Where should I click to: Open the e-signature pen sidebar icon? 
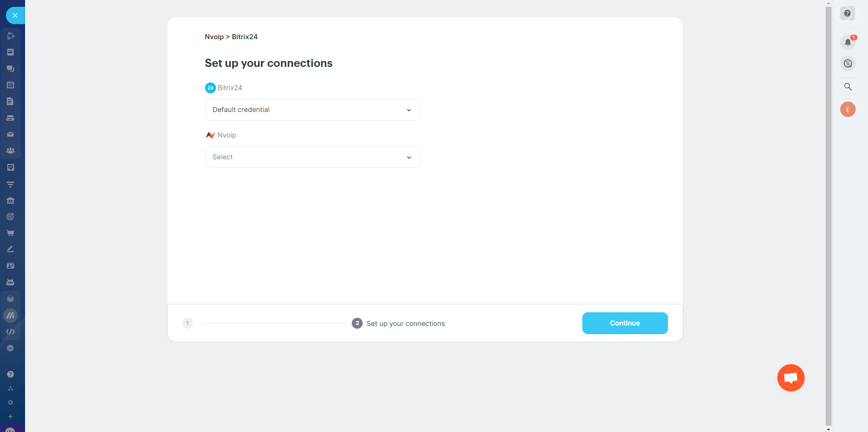tap(10, 249)
